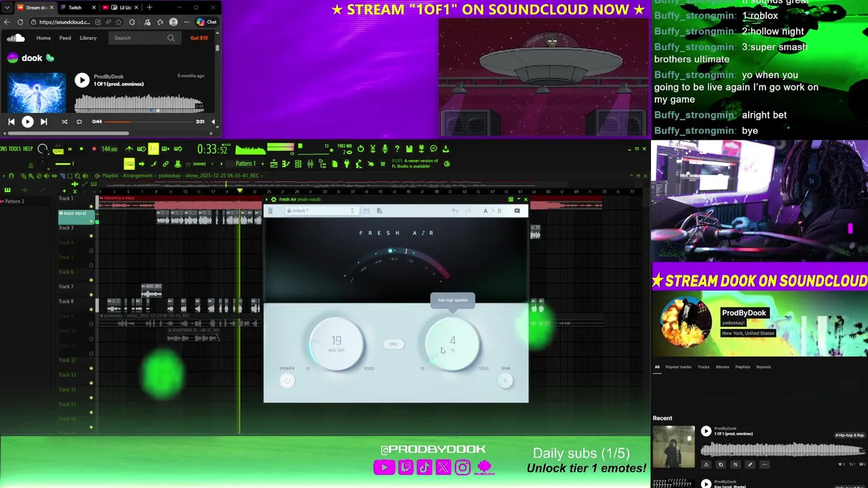Seek the SoundCloud player progress bar

click(x=149, y=122)
